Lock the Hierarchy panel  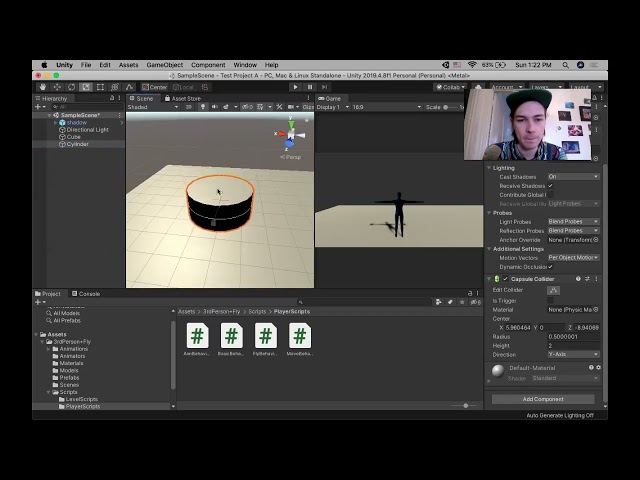coord(112,98)
